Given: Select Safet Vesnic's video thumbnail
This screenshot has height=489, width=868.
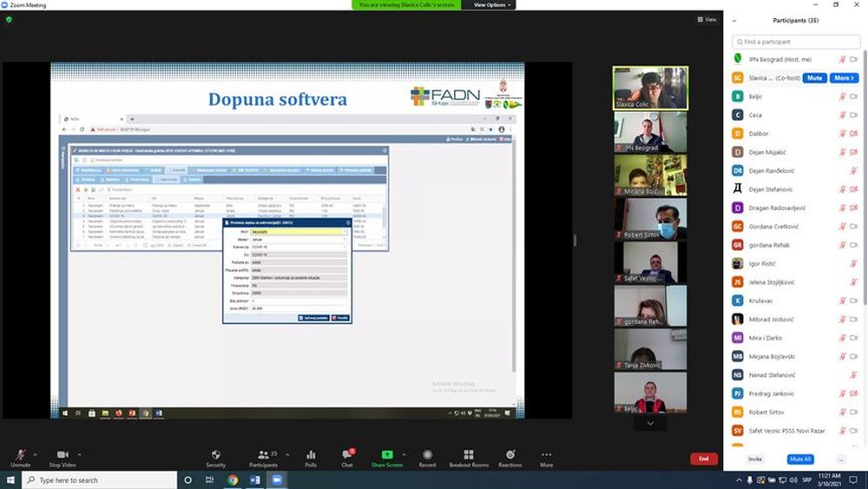Looking at the screenshot, I should click(x=650, y=262).
